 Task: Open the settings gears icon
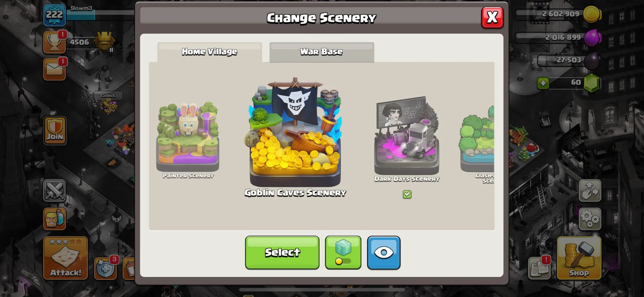tap(590, 219)
